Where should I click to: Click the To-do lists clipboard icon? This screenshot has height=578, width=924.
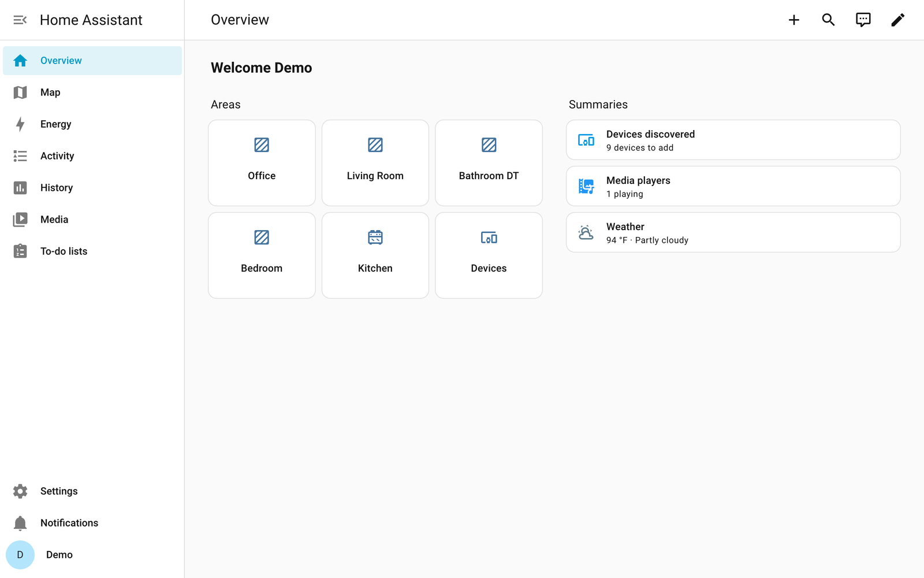coord(20,251)
